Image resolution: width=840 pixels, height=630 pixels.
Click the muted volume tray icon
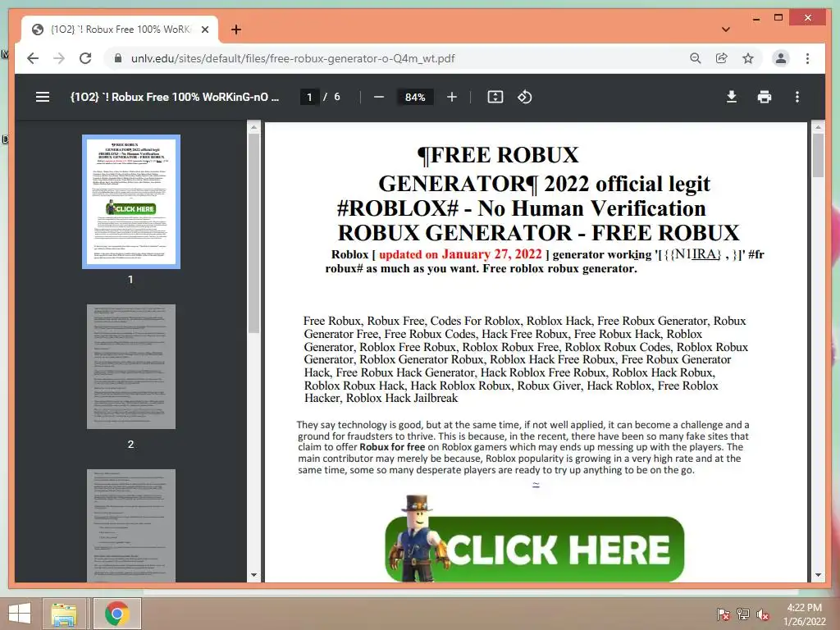click(763, 614)
